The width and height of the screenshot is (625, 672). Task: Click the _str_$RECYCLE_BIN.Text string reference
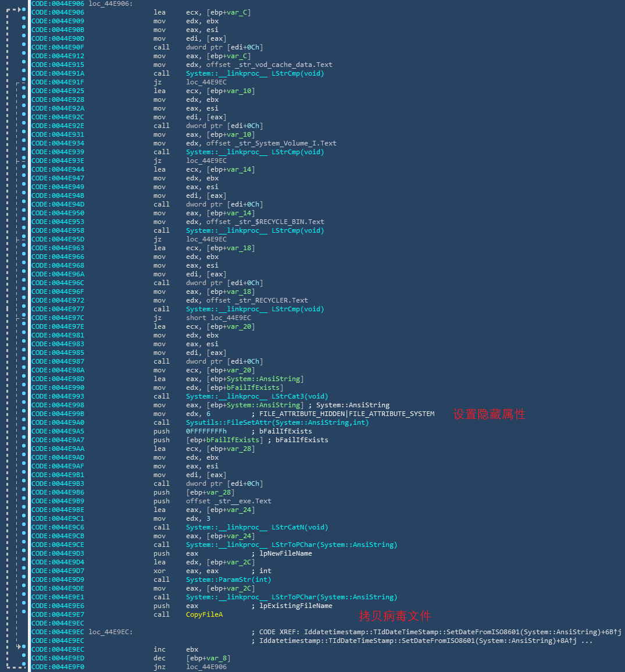click(x=265, y=222)
